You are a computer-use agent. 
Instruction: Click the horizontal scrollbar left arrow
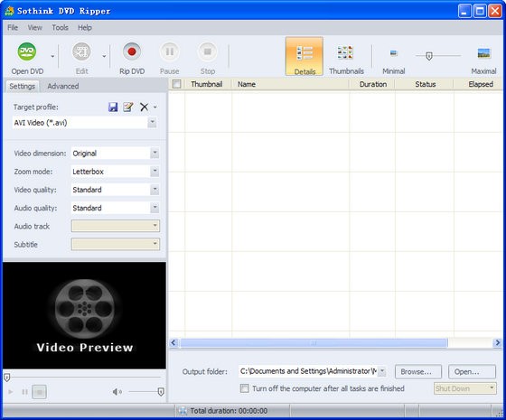click(173, 342)
